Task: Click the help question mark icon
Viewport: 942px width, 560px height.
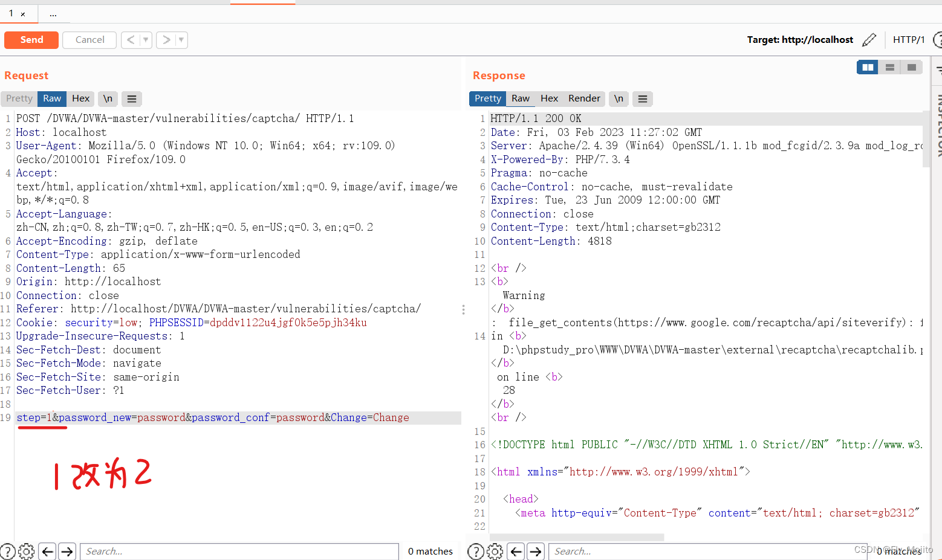Action: 8,551
